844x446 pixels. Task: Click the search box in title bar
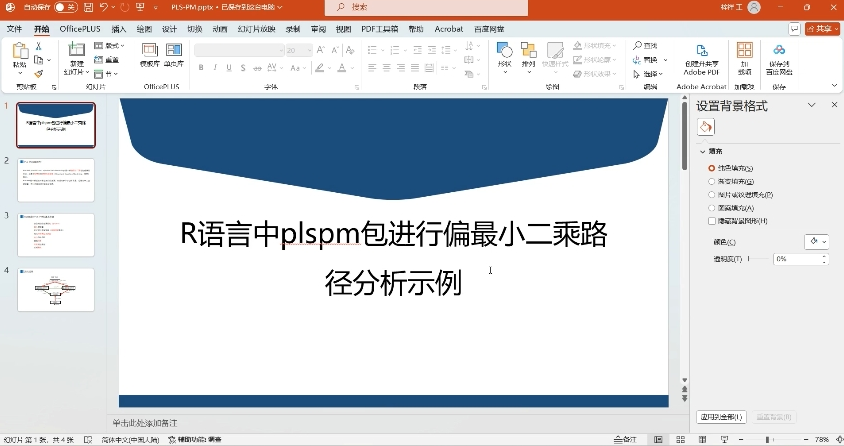pos(427,7)
